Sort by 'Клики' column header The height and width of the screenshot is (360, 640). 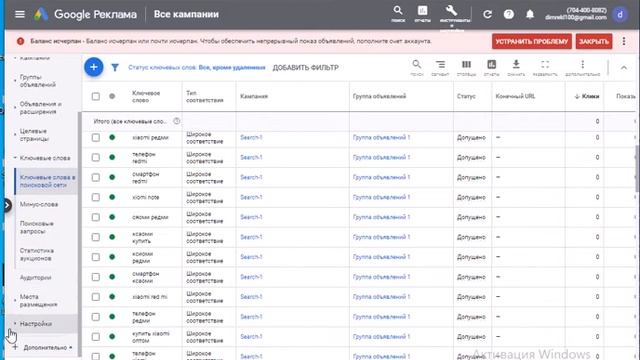[587, 96]
